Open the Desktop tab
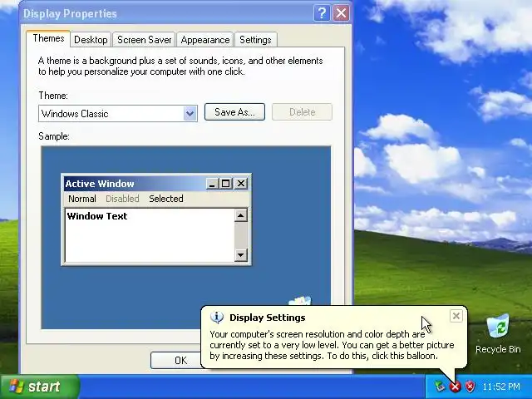This screenshot has height=399, width=532. click(91, 40)
